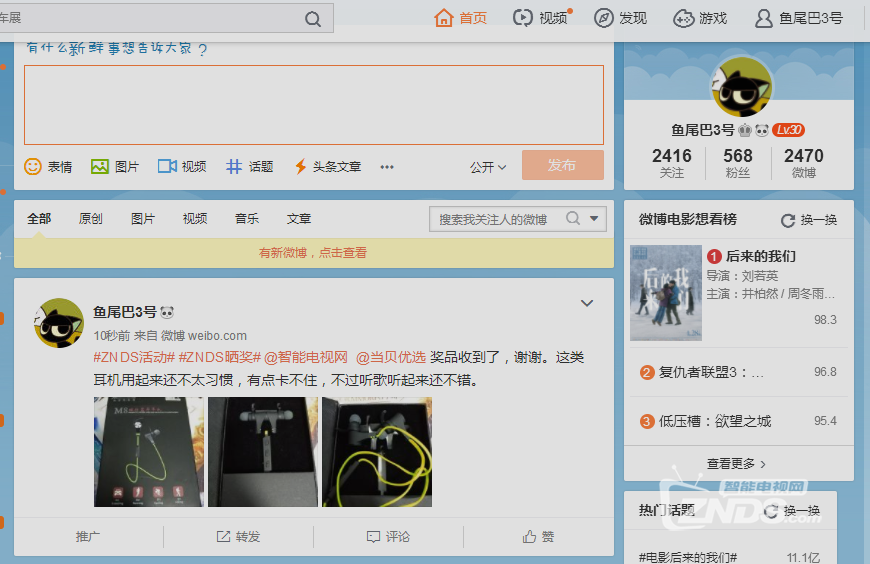This screenshot has width=870, height=564.
Task: Open 2416 关注 following count
Action: point(671,163)
